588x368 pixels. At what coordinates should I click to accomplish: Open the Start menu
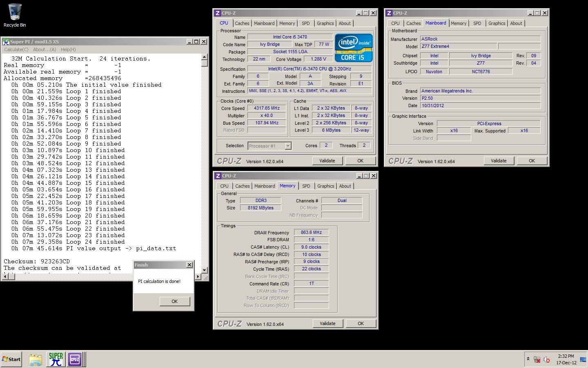pyautogui.click(x=11, y=359)
